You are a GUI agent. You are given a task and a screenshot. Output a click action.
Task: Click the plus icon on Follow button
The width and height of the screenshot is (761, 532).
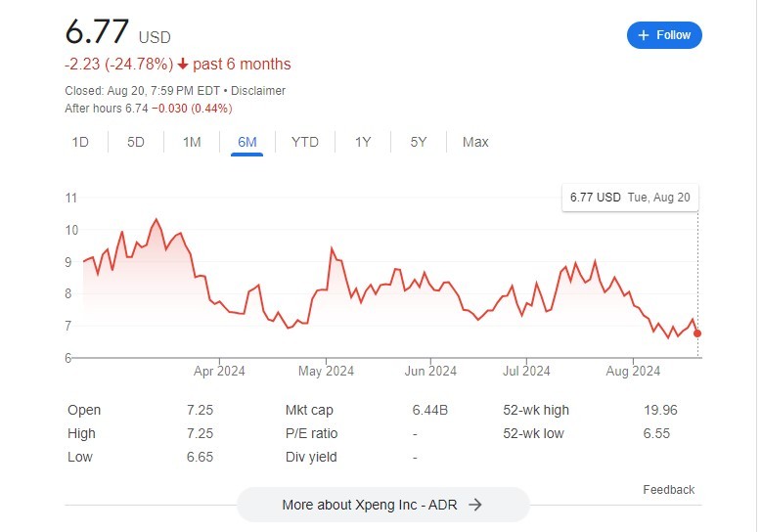pos(644,35)
